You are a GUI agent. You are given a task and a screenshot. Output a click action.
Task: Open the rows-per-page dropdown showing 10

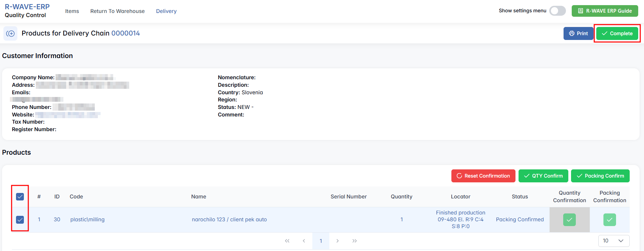click(x=614, y=241)
